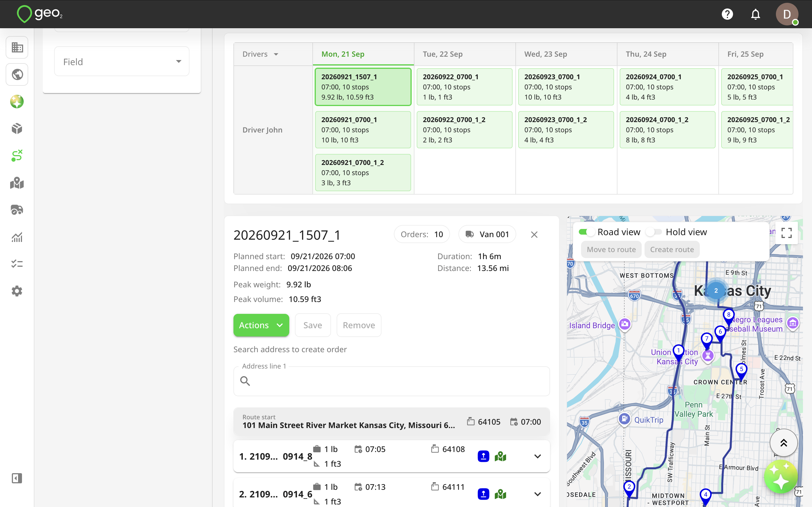Enable the Hold view switch
Image resolution: width=812 pixels, height=507 pixels.
click(x=654, y=232)
